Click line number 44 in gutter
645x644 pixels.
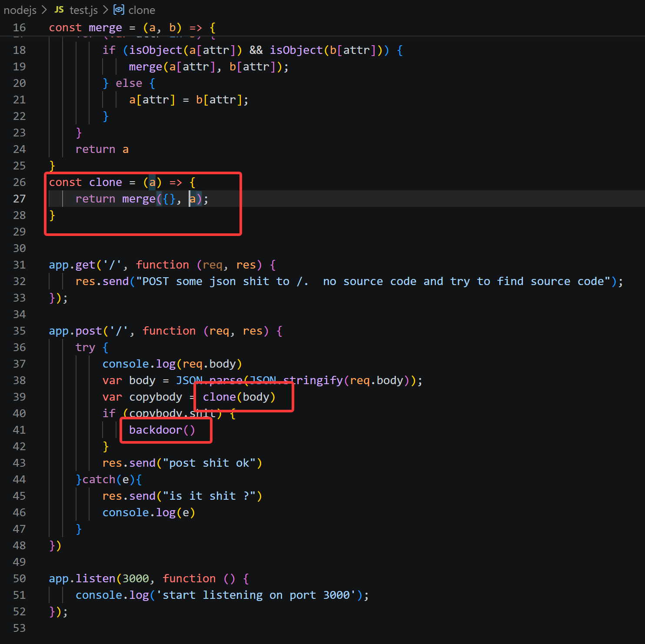[19, 479]
